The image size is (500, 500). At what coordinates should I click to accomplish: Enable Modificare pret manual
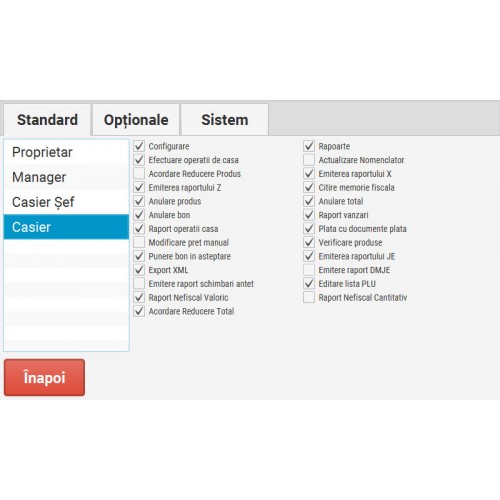coord(139,242)
